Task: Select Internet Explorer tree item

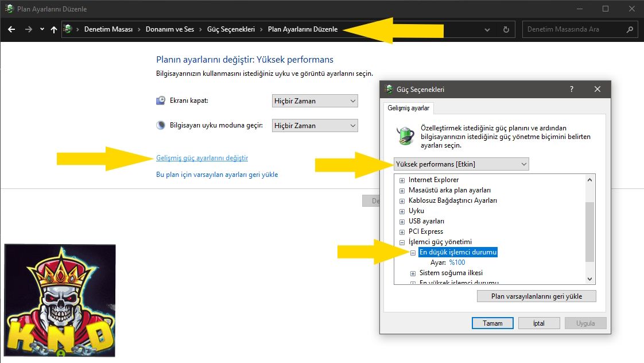Action: [433, 180]
